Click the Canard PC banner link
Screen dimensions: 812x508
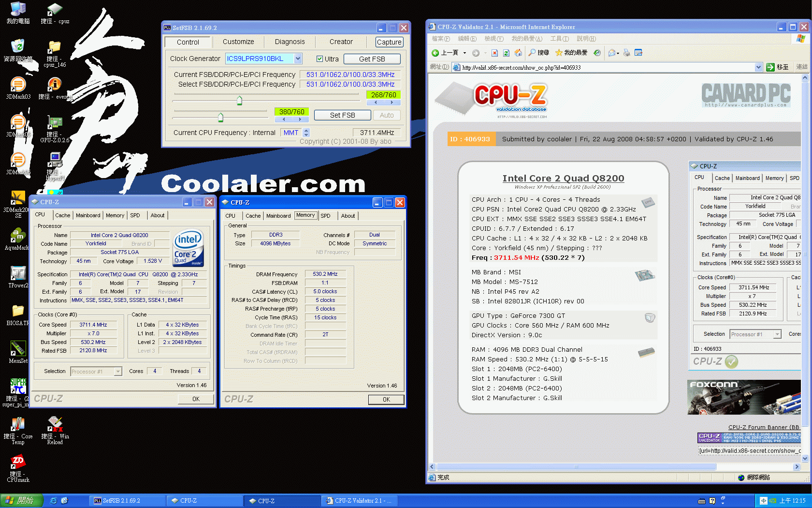click(x=746, y=95)
